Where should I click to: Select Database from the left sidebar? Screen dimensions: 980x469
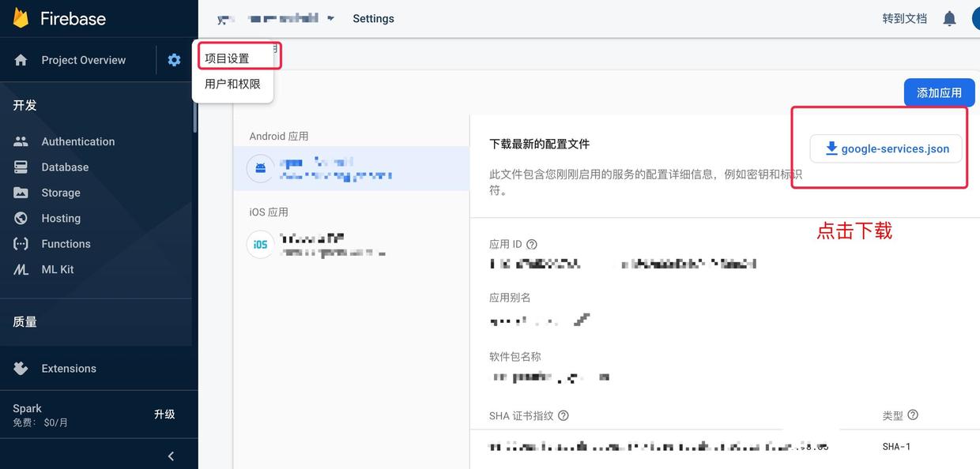pyautogui.click(x=65, y=167)
